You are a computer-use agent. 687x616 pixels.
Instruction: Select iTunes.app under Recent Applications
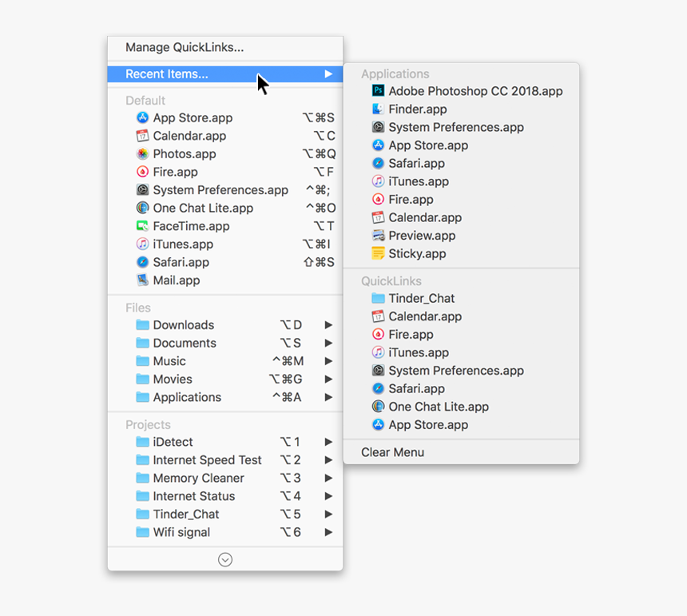click(418, 181)
